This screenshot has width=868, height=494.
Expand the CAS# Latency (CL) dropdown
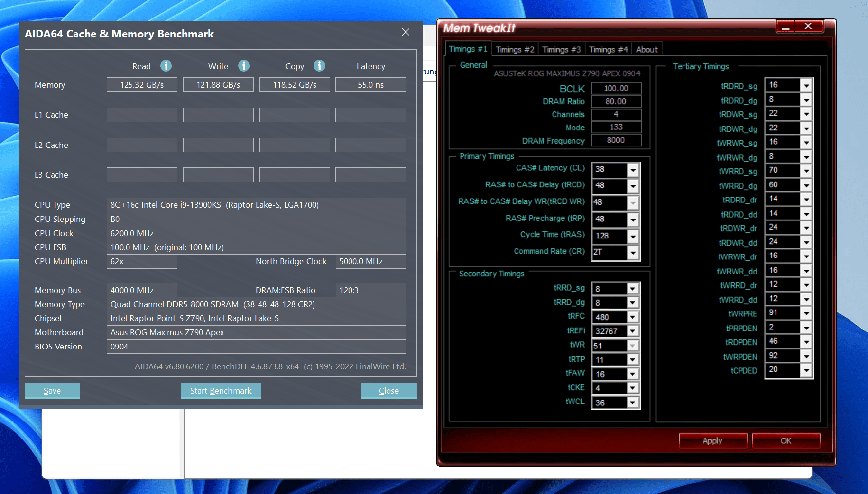point(633,170)
